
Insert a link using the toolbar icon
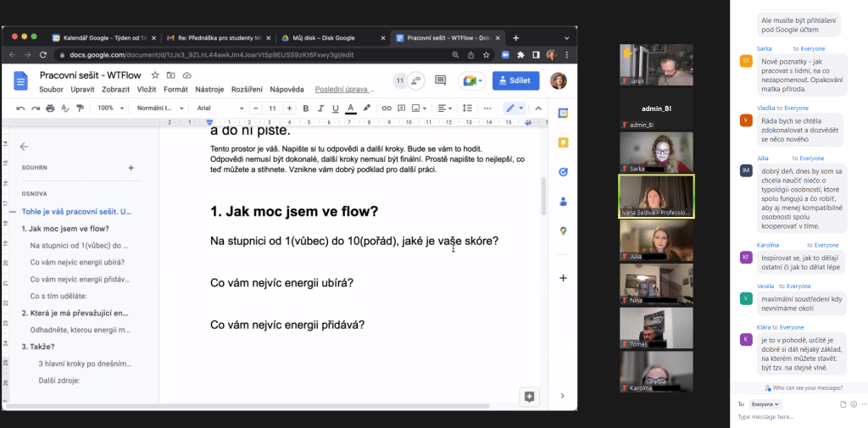387,108
